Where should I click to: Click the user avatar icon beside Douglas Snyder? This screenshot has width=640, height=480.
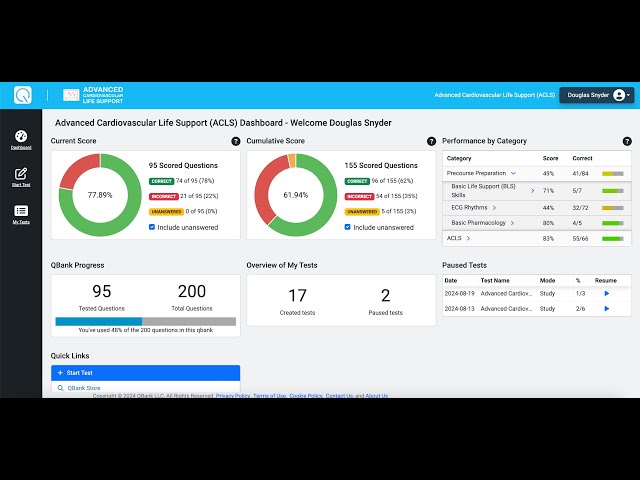click(x=619, y=95)
